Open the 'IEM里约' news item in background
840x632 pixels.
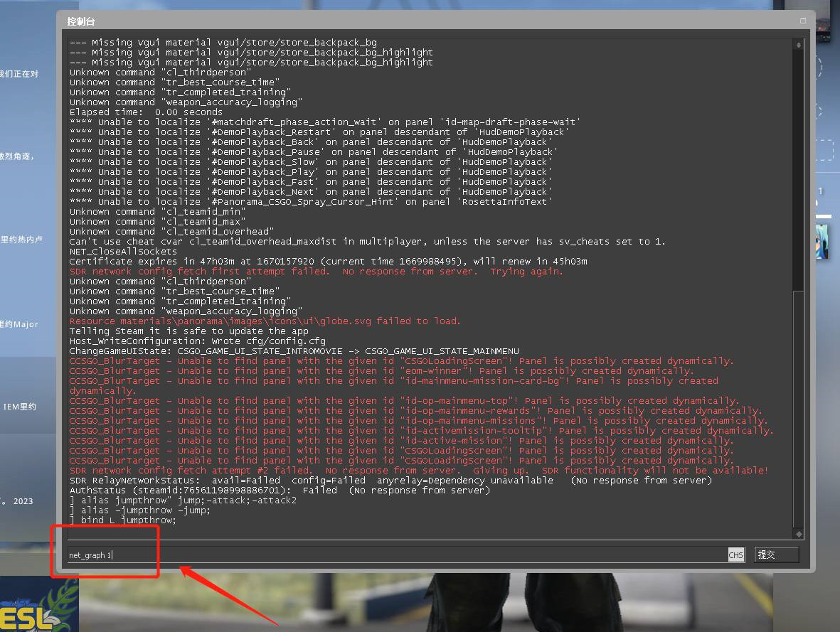tap(19, 407)
